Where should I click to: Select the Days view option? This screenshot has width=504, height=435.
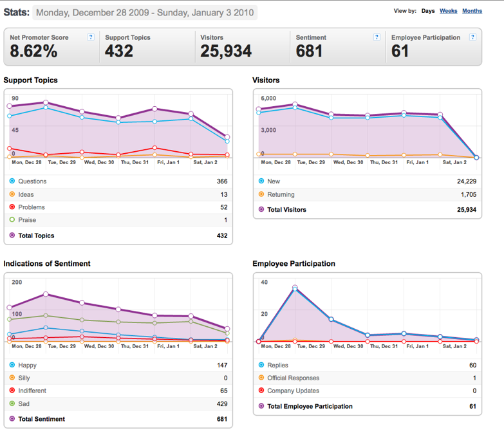click(x=428, y=11)
